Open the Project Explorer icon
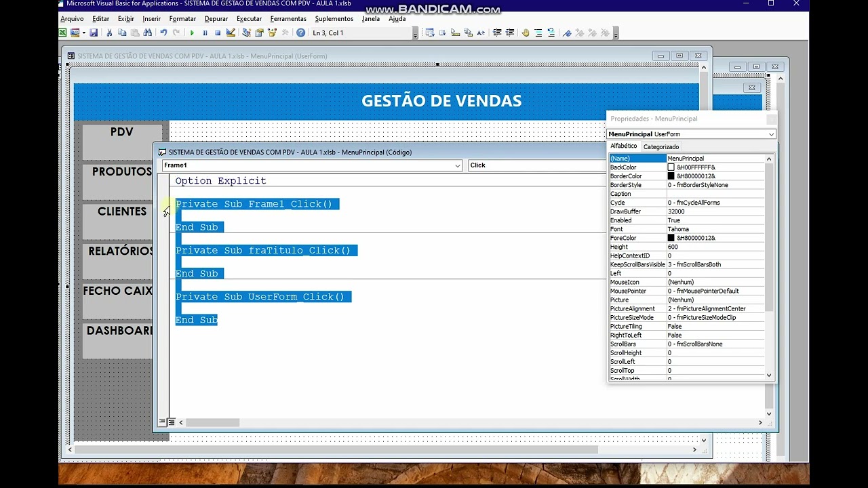The image size is (868, 488). (246, 33)
